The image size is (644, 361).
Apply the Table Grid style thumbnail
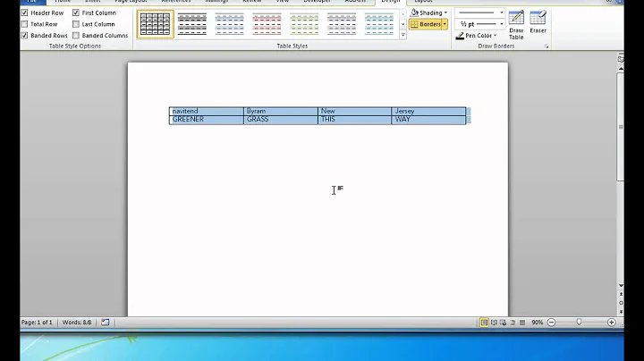156,24
